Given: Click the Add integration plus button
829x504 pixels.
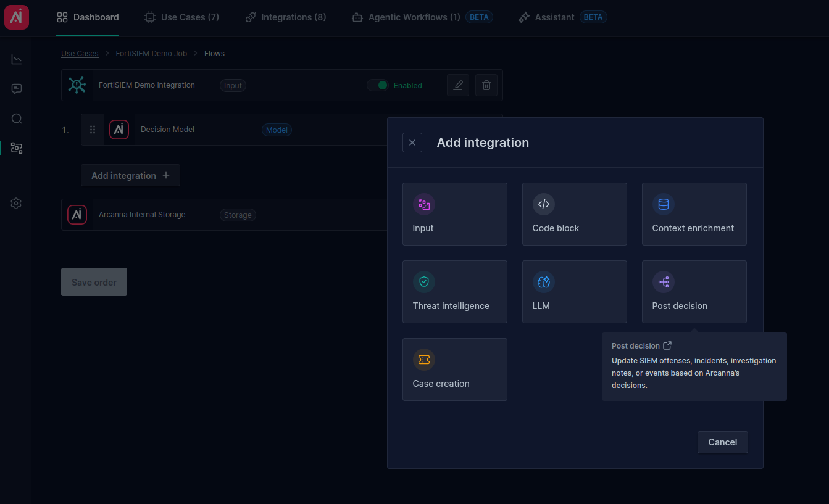Looking at the screenshot, I should (130, 175).
